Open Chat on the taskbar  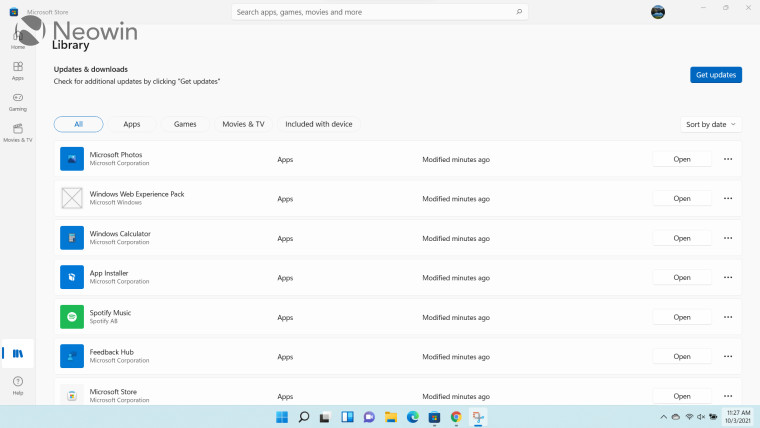pyautogui.click(x=369, y=417)
